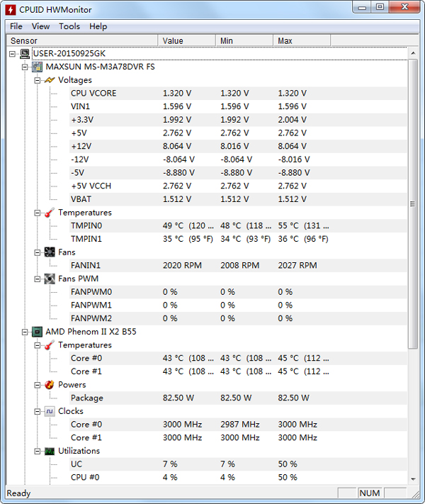The image size is (425, 504).
Task: Click the vertical scrollbar thumb
Action: pyautogui.click(x=413, y=203)
